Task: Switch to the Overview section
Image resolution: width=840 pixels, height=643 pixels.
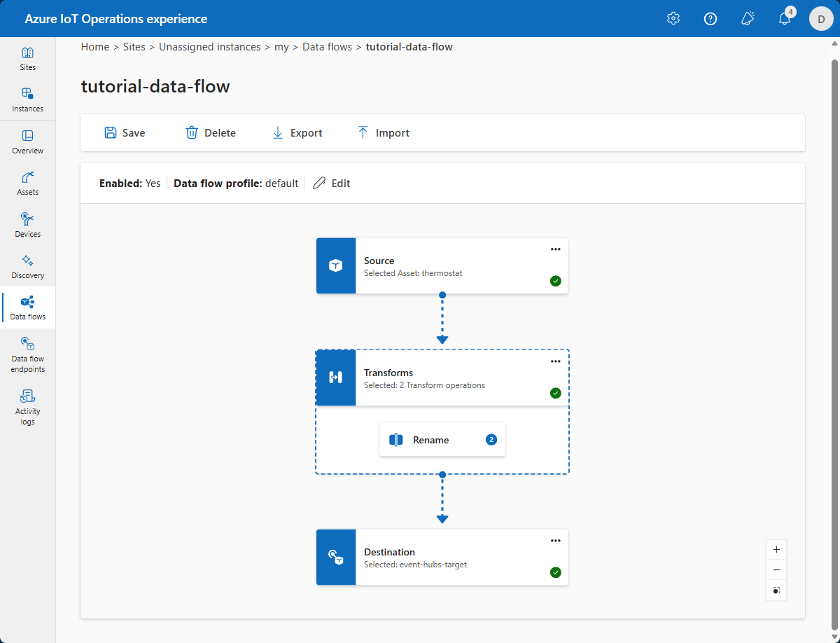Action: tap(27, 142)
